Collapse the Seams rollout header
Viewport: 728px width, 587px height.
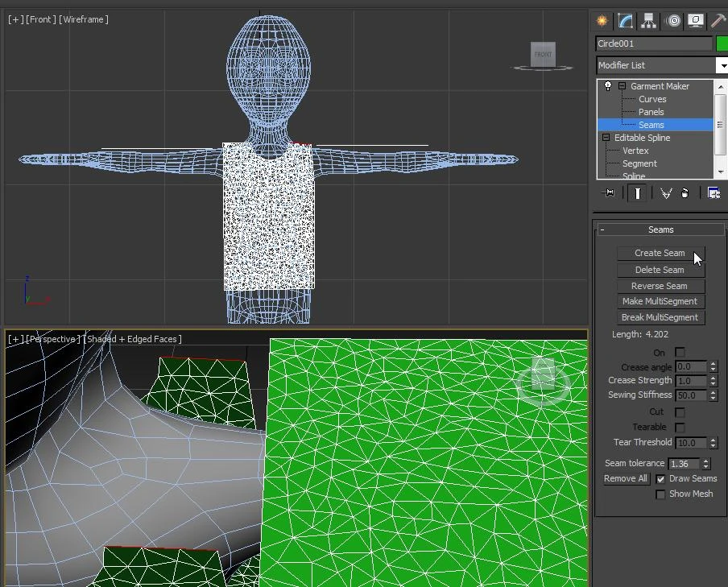tap(660, 229)
